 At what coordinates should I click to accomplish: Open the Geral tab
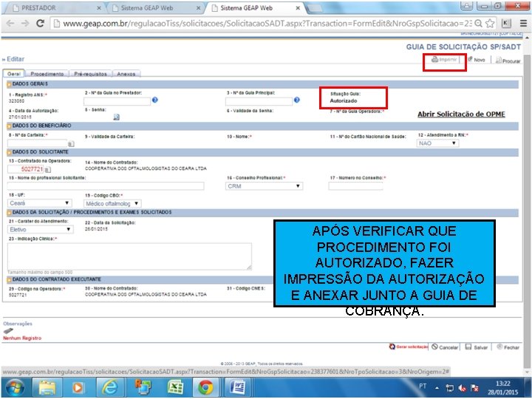tap(14, 74)
